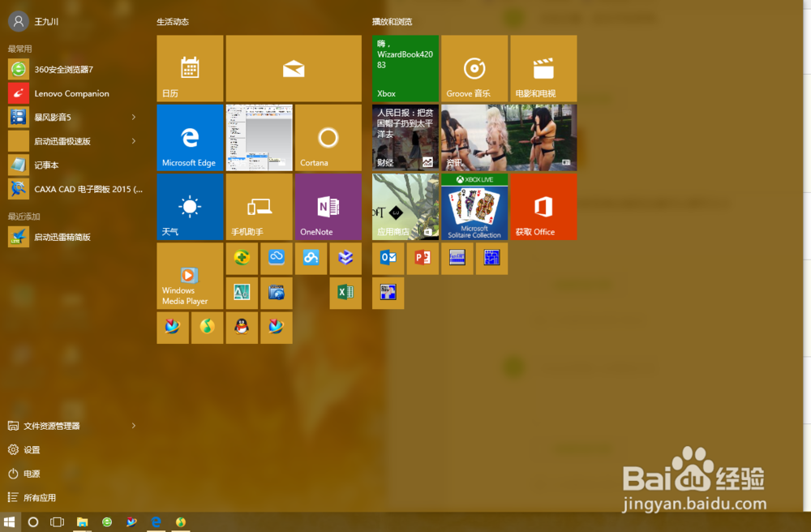Expand the 文件资源管理器 submenu arrow
This screenshot has width=811, height=532.
134,426
